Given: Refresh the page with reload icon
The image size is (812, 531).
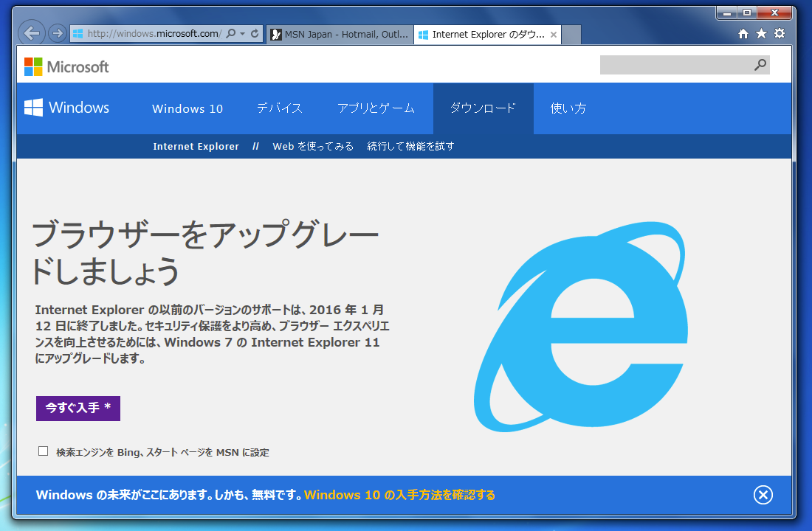Looking at the screenshot, I should click(x=255, y=34).
